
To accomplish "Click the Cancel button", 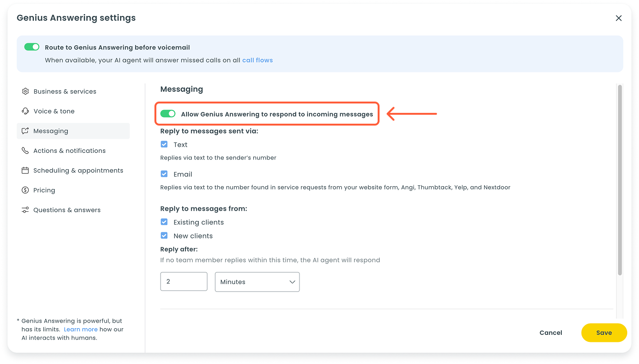I will pyautogui.click(x=550, y=332).
